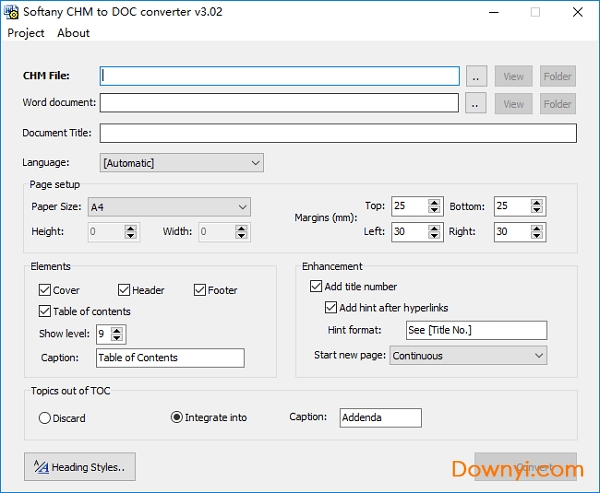Image resolution: width=600 pixels, height=493 pixels.
Task: Disable Add hint after hyperlinks option
Action: 332,308
